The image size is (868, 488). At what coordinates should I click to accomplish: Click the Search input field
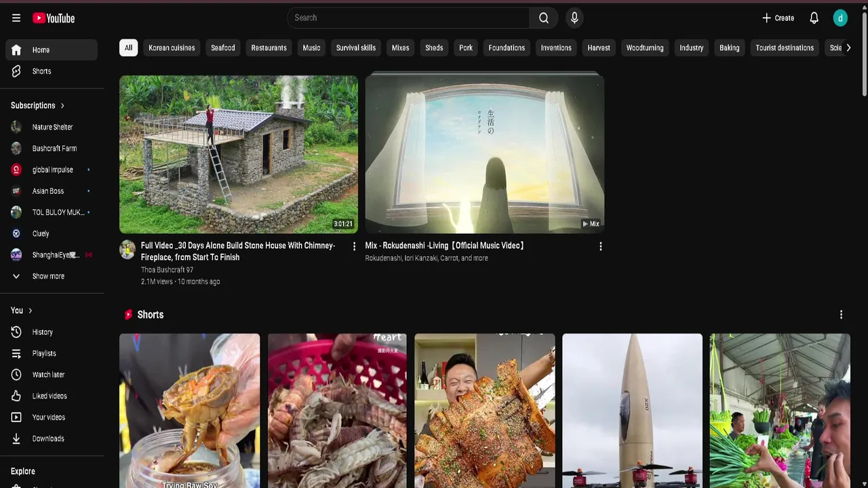(x=408, y=18)
